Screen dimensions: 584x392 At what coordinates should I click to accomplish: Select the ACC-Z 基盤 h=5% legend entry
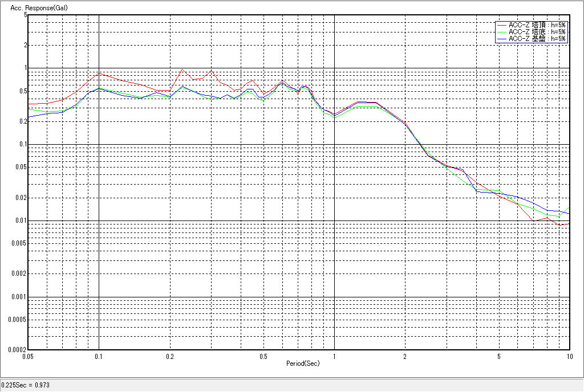coord(537,39)
